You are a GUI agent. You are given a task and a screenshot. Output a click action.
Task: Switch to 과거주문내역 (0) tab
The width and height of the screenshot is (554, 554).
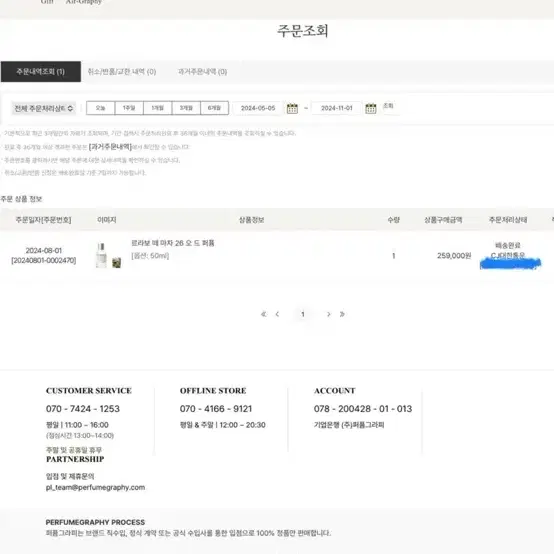click(202, 72)
